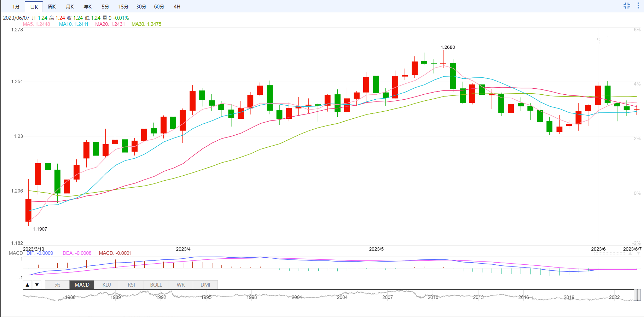This screenshot has height=317, width=644.
Task: Click the DIF: -0.0009 value
Action: coord(40,253)
